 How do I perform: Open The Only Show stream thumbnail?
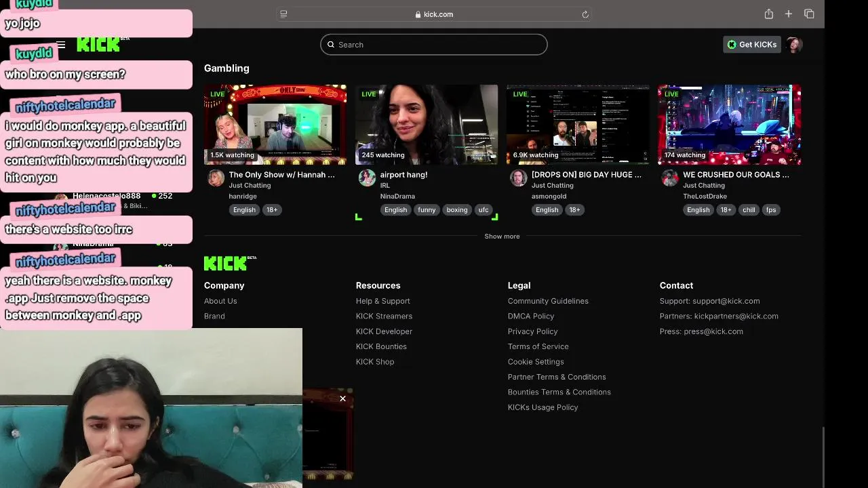click(275, 125)
